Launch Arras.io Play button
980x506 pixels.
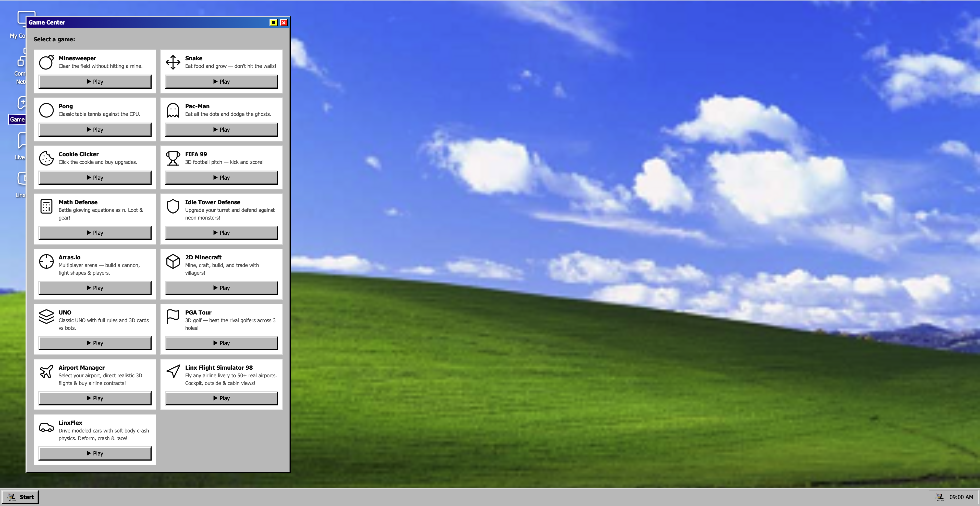click(x=95, y=288)
